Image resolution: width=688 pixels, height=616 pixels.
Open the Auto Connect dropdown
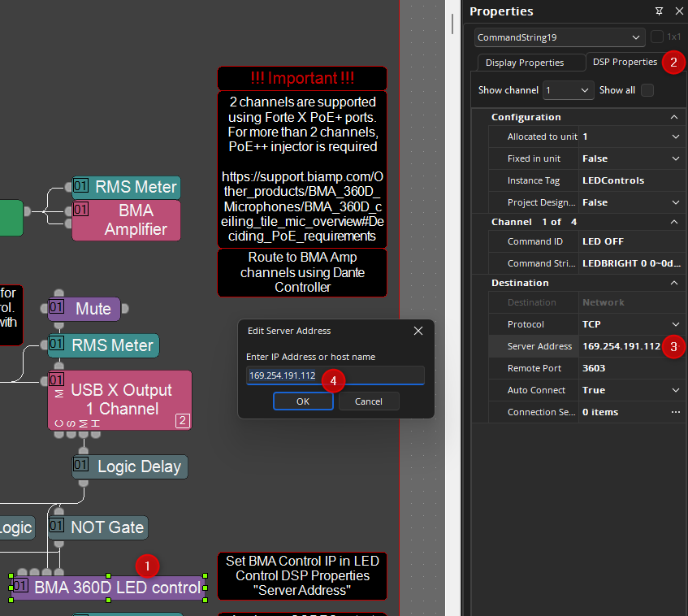point(675,390)
